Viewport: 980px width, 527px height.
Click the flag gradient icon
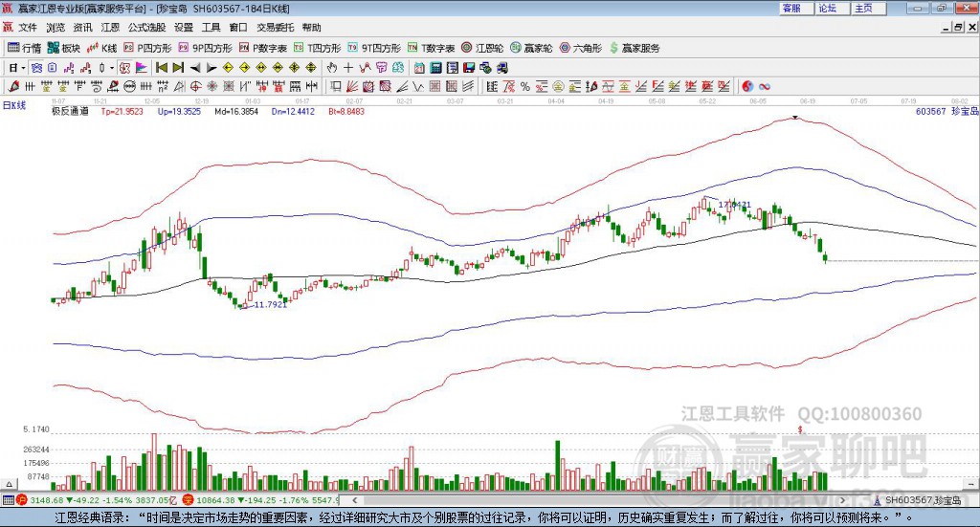[x=142, y=68]
